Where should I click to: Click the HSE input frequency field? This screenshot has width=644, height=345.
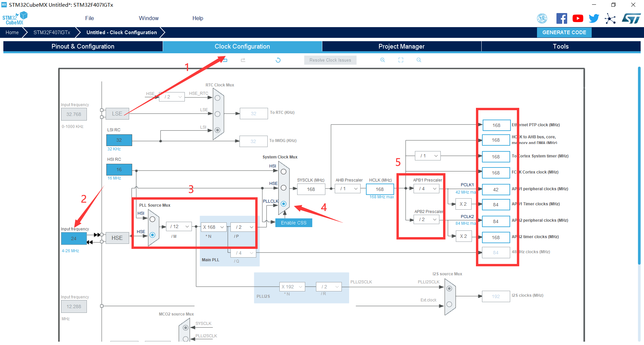point(74,238)
